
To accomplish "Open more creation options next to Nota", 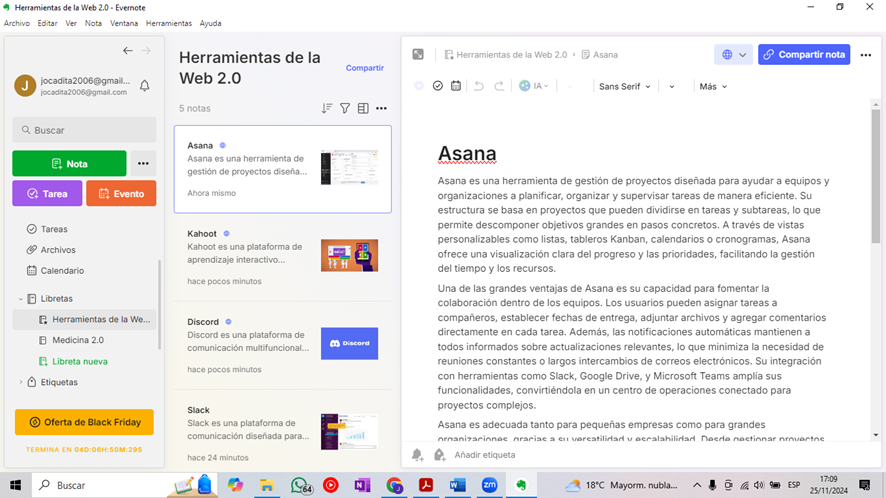I will point(143,163).
